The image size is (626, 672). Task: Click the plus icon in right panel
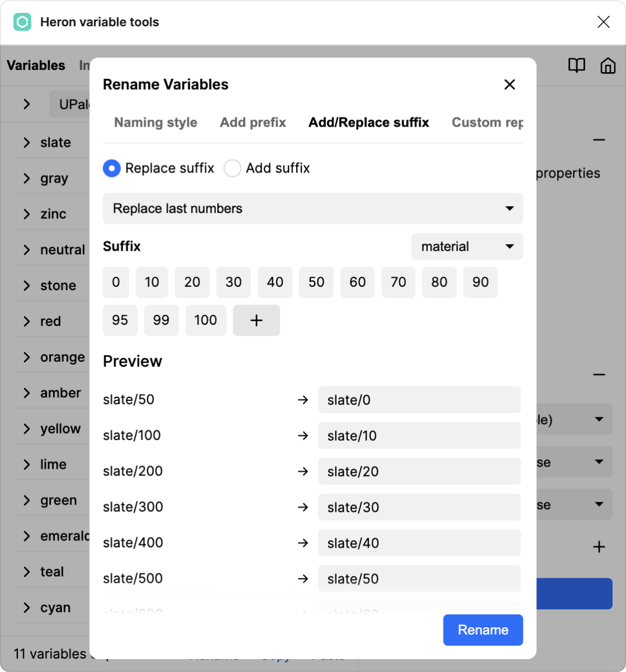coord(599,547)
